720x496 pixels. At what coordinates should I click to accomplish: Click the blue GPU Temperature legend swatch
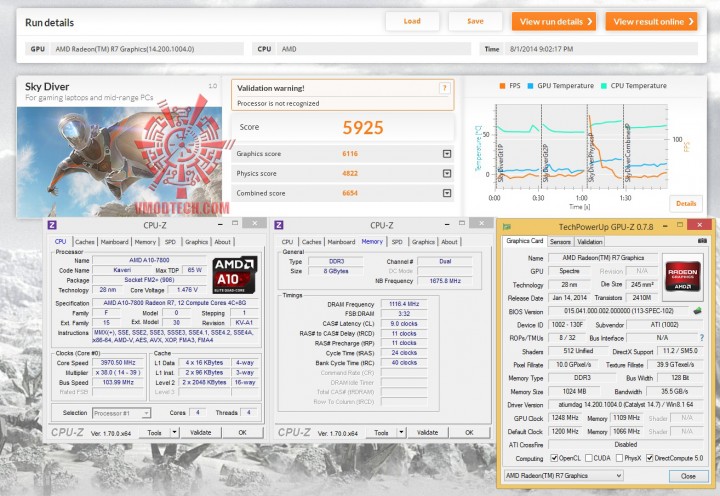click(x=530, y=86)
